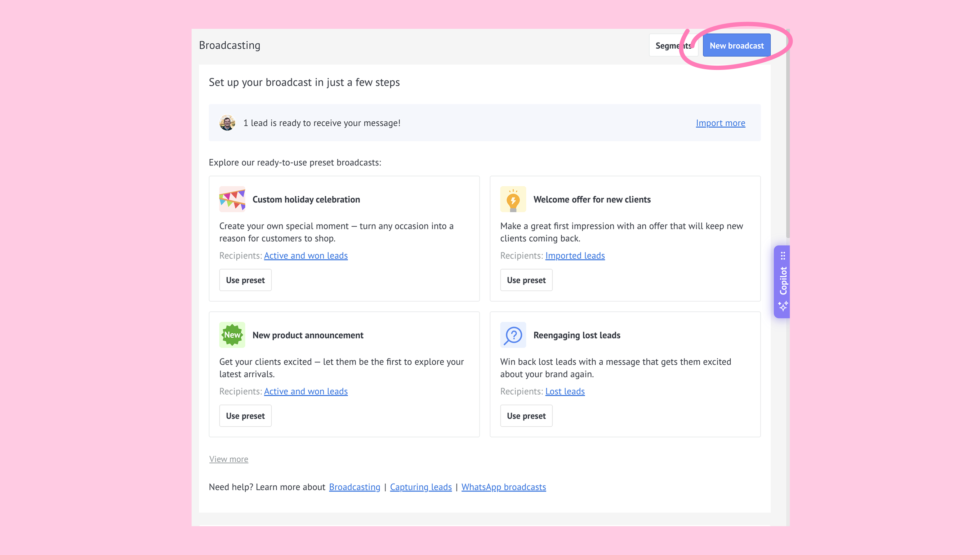
Task: Click the lead avatar photo
Action: (227, 123)
